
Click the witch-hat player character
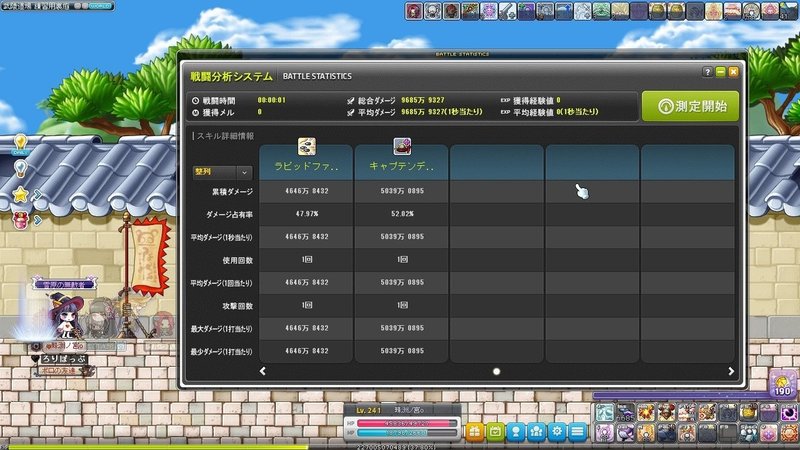(x=66, y=316)
